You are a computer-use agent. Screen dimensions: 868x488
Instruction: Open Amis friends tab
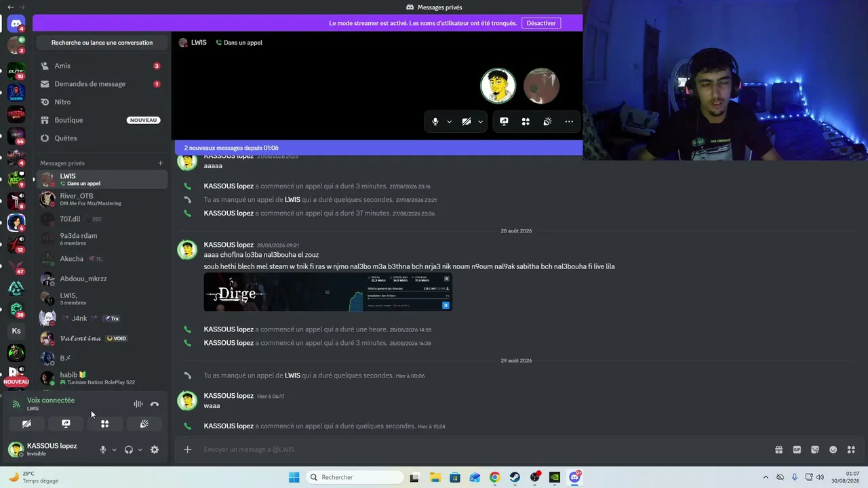click(101, 66)
